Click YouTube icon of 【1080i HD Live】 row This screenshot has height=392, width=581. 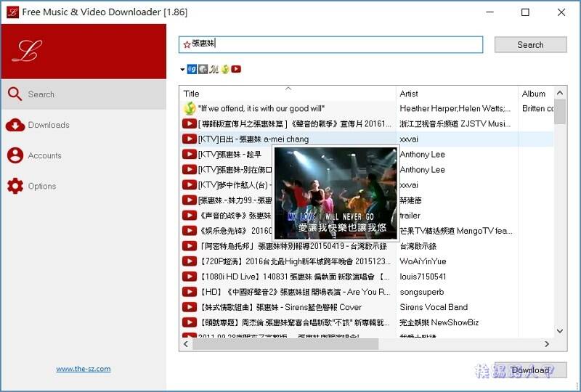click(x=190, y=277)
